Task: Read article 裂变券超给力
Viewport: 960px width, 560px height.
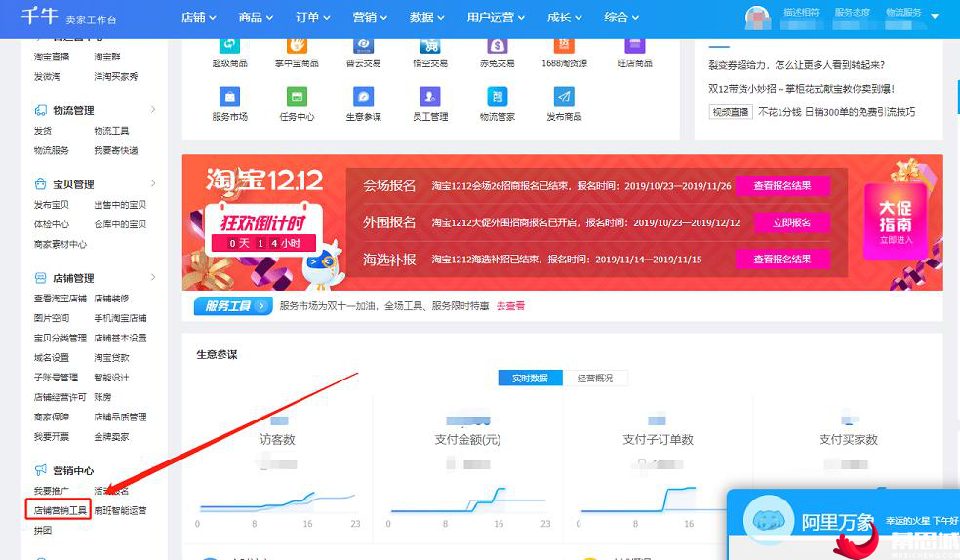Action: [x=796, y=64]
